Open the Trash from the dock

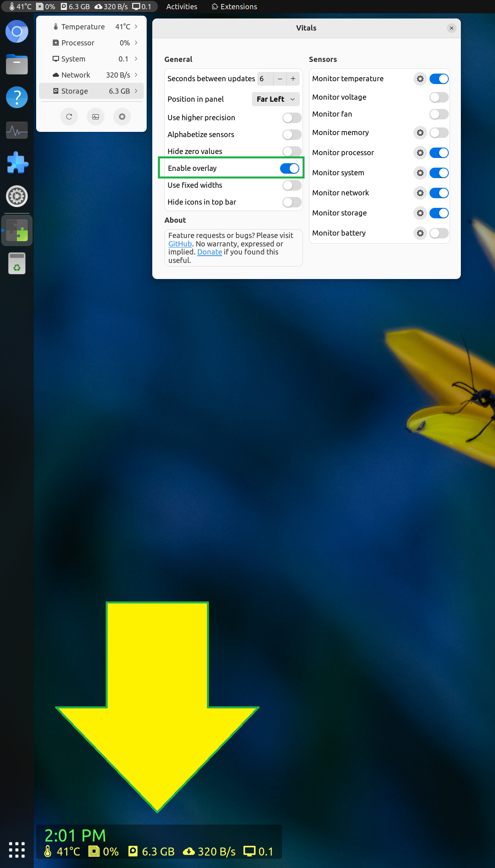[x=17, y=263]
